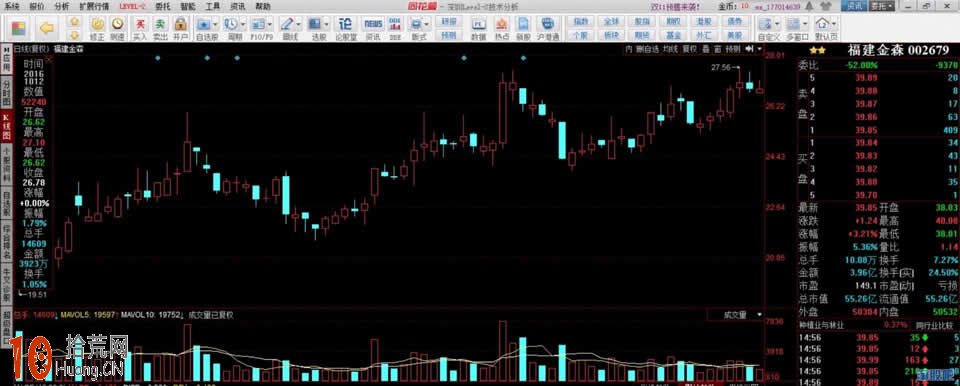Expand the 周期 period dropdown arrow
Viewport: 960px width, 386px height.
243,25
